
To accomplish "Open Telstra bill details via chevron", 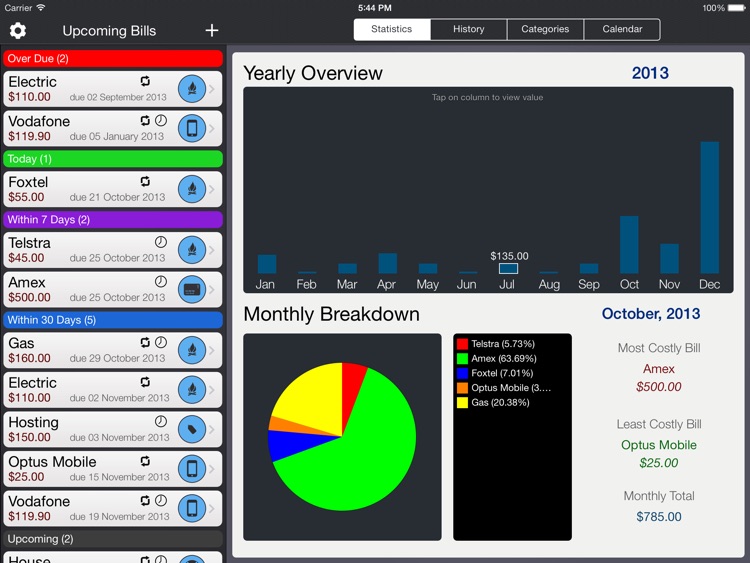I will pyautogui.click(x=212, y=250).
